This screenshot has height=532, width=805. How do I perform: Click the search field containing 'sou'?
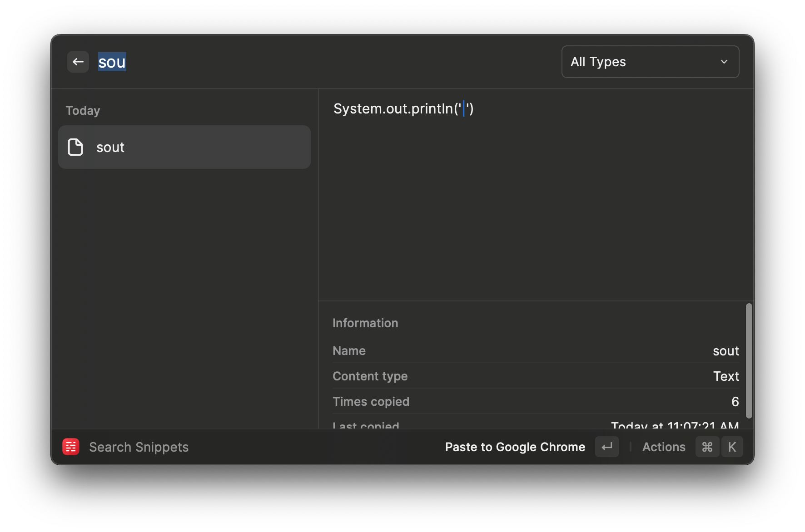(x=318, y=62)
